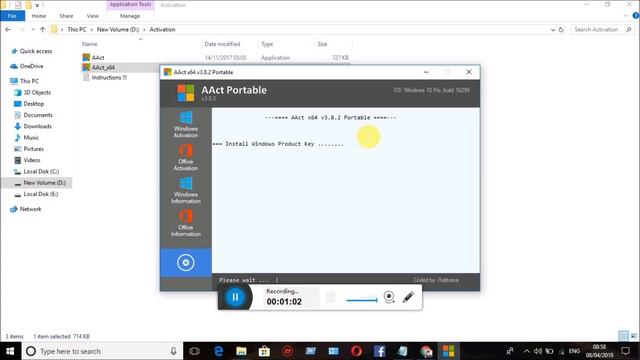
Task: Launch Microsoft Edge from taskbar
Action: (x=218, y=351)
